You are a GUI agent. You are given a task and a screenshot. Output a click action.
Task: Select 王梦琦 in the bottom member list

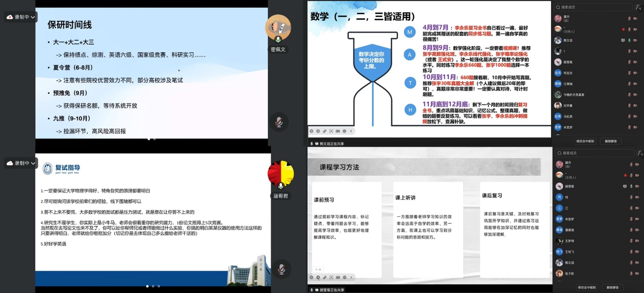(x=570, y=241)
